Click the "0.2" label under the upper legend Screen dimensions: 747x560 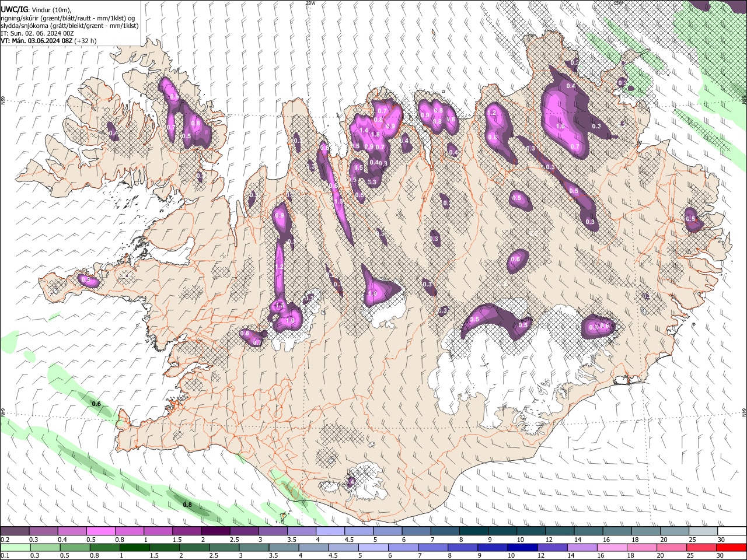click(5, 540)
